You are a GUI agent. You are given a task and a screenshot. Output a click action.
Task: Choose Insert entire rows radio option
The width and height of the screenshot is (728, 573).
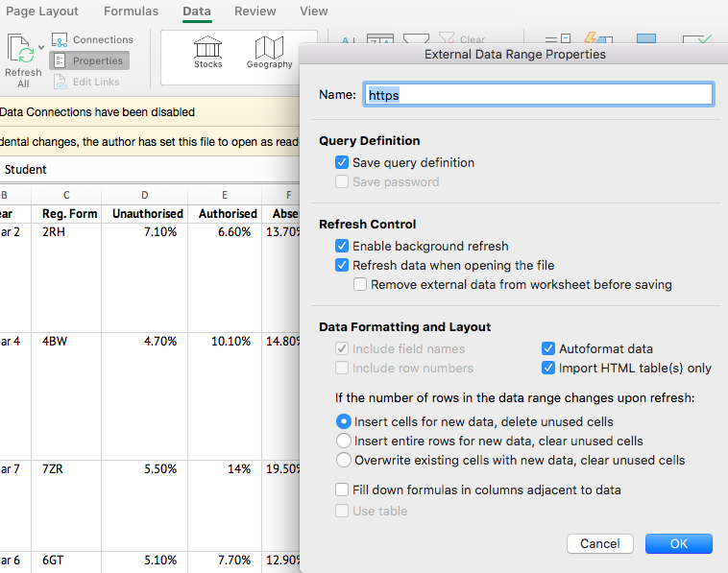coord(343,442)
